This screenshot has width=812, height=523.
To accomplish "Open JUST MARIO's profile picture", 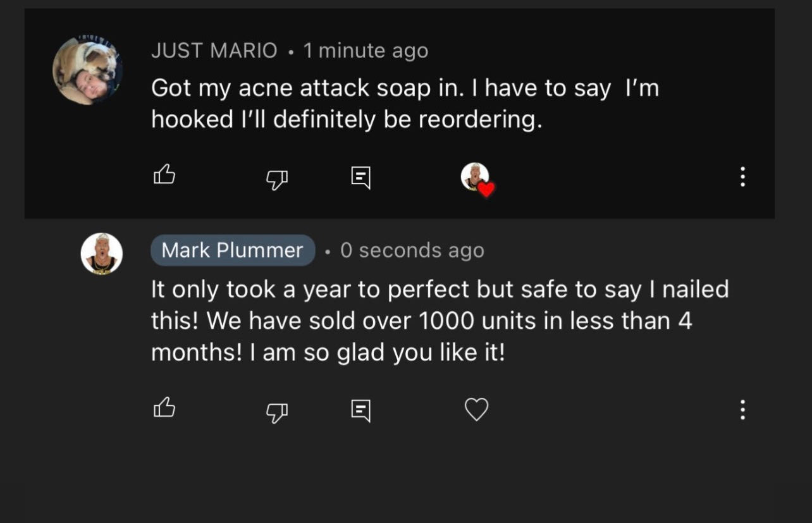I will (x=87, y=70).
